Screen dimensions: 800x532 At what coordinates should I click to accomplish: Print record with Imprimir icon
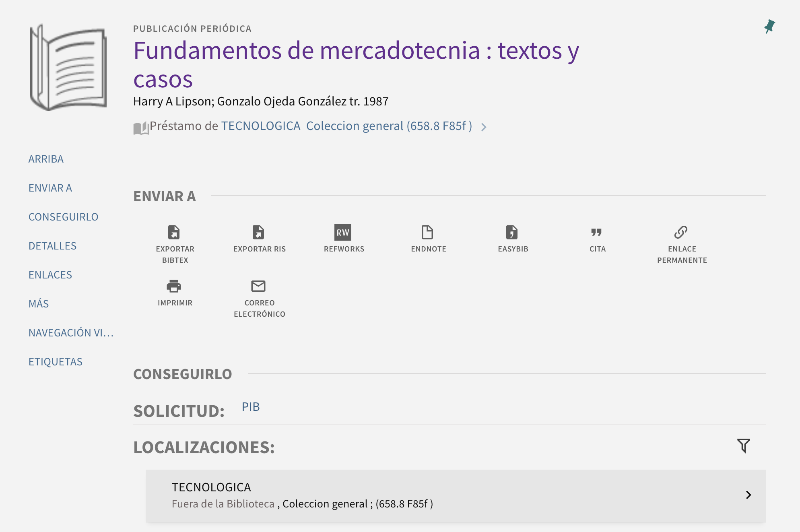coord(174,286)
